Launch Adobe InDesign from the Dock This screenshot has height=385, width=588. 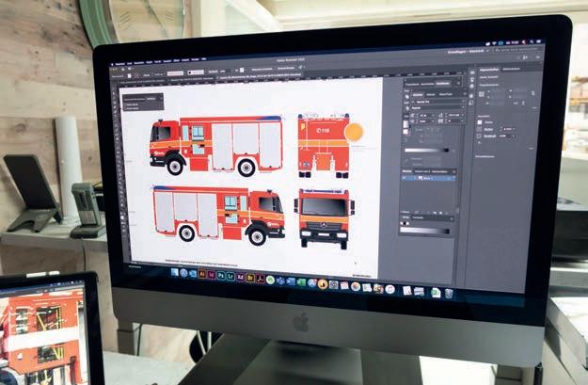pos(212,276)
